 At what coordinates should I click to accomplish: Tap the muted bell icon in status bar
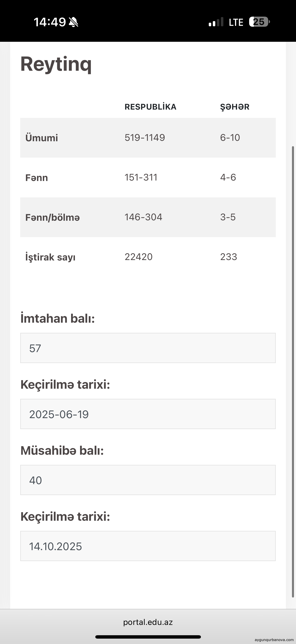pyautogui.click(x=73, y=22)
